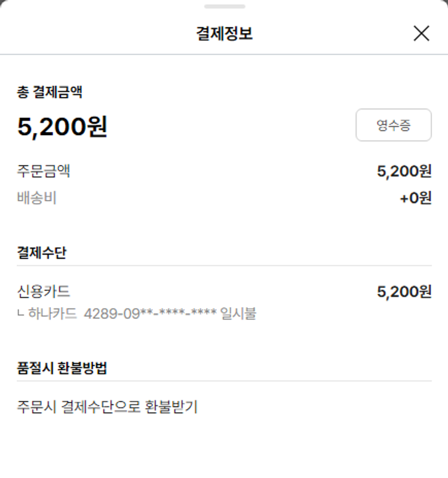Click the 일시불 installment text
The width and height of the screenshot is (448, 478).
pyautogui.click(x=238, y=313)
